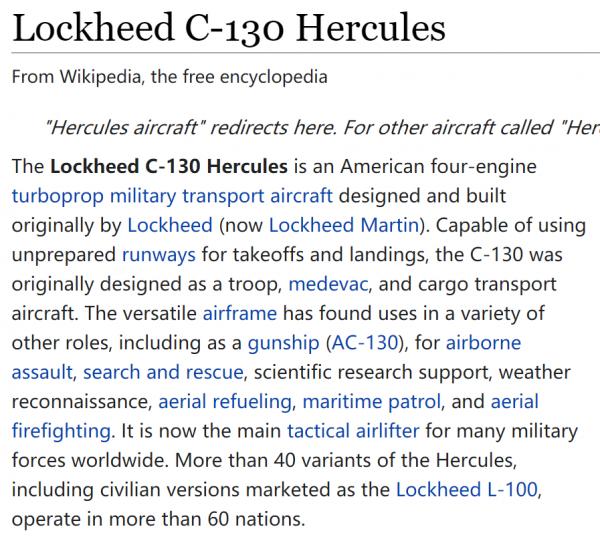This screenshot has width=600, height=537.
Task: Click the bold Lockheed C-130 Hercules text in the paragraph
Action: (x=168, y=165)
